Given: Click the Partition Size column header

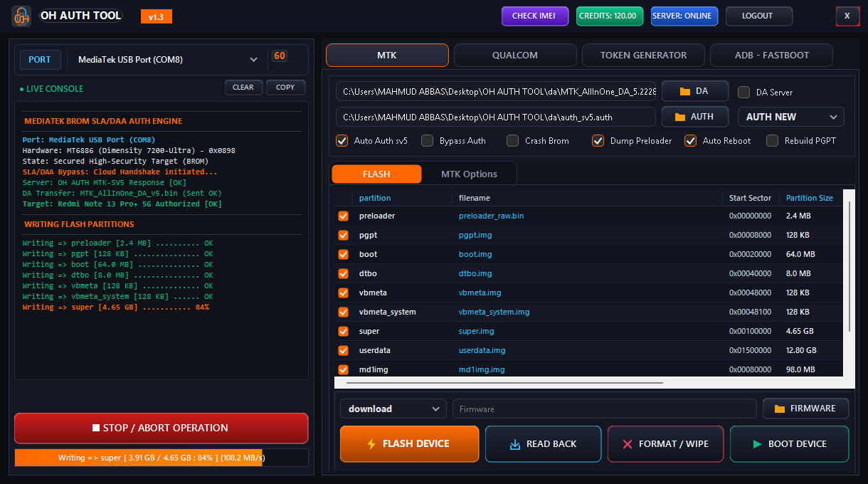Looking at the screenshot, I should [809, 198].
